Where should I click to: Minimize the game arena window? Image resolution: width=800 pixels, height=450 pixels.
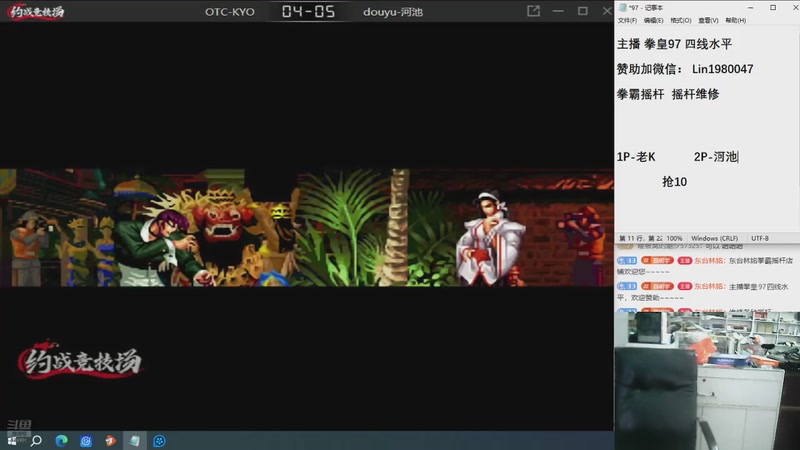(x=558, y=11)
